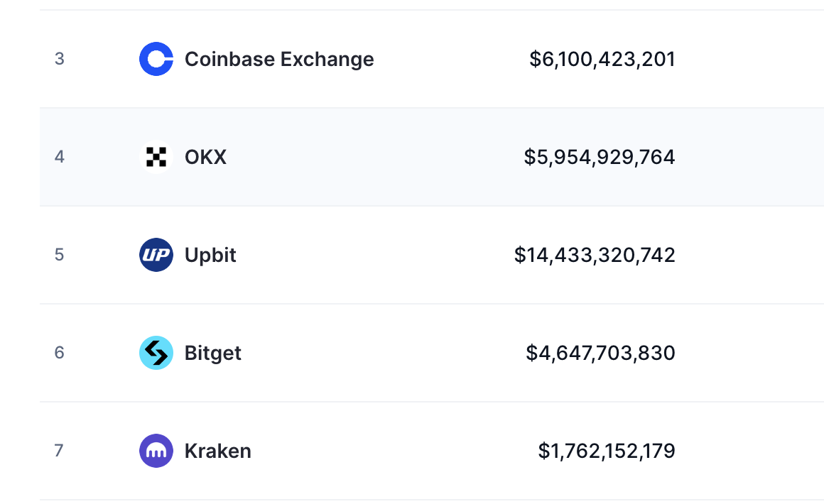Screen dimensions: 824x504
Task: Open the Kraken exchange name link
Action: point(217,451)
